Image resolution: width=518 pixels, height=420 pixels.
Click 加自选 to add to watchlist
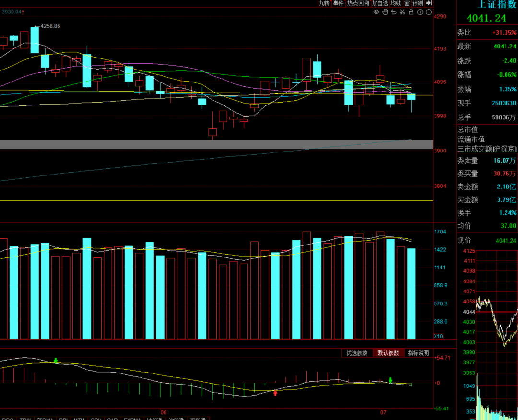(x=380, y=3)
